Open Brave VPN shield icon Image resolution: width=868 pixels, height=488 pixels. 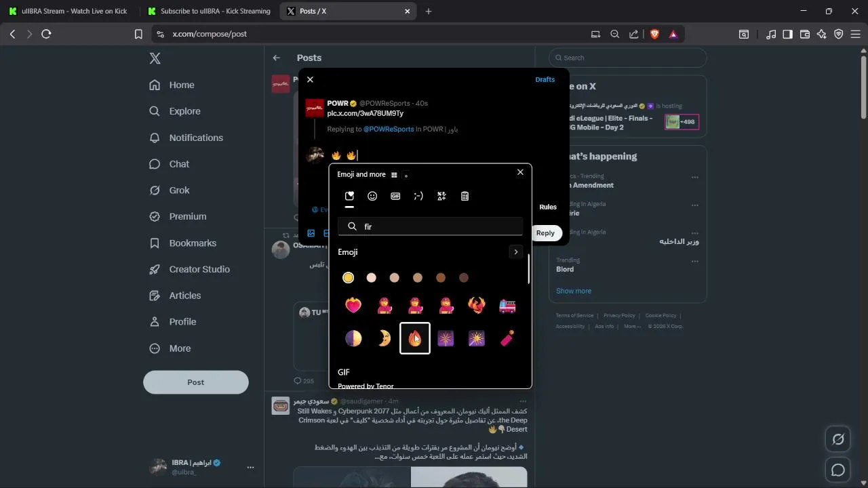pyautogui.click(x=839, y=34)
